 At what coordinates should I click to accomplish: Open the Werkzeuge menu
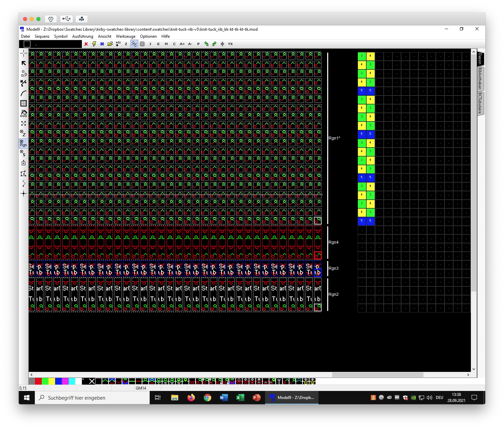coord(125,36)
